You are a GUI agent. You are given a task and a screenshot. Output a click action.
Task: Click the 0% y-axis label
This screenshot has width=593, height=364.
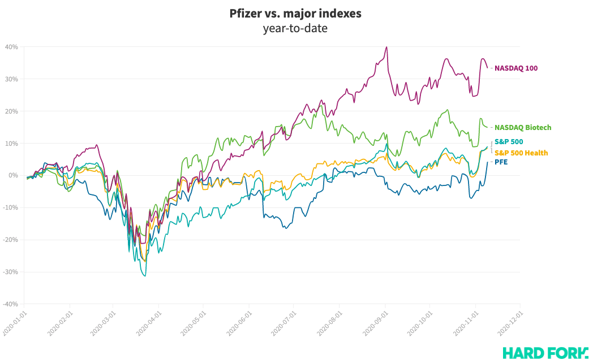pos(14,175)
